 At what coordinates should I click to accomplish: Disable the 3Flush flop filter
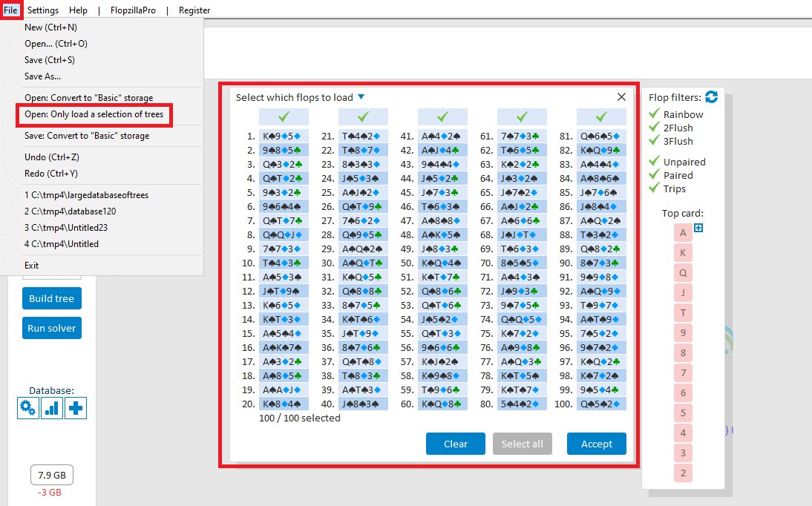(655, 141)
